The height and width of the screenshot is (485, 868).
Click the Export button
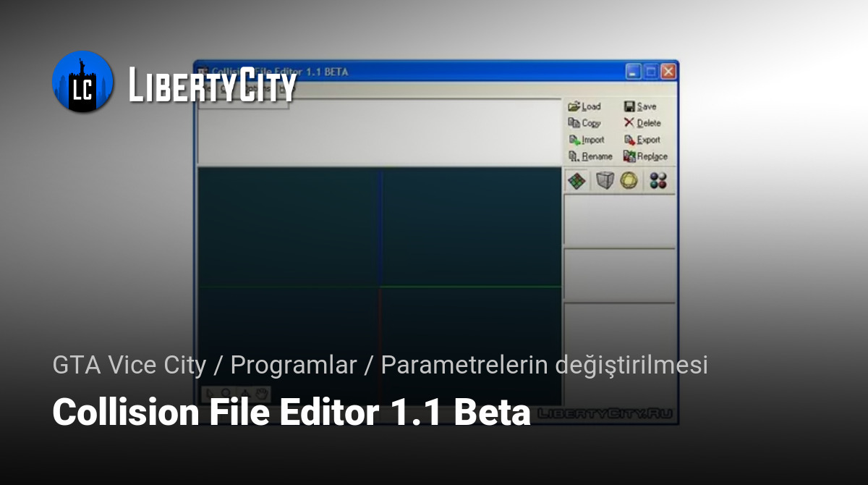642,140
